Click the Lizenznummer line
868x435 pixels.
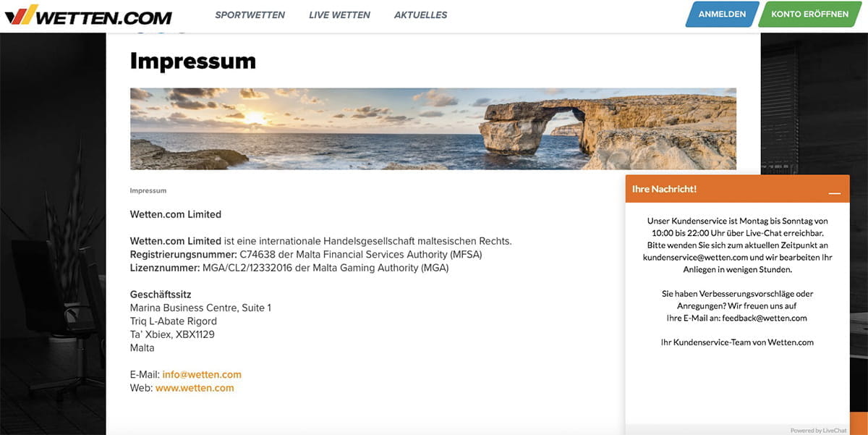point(289,268)
